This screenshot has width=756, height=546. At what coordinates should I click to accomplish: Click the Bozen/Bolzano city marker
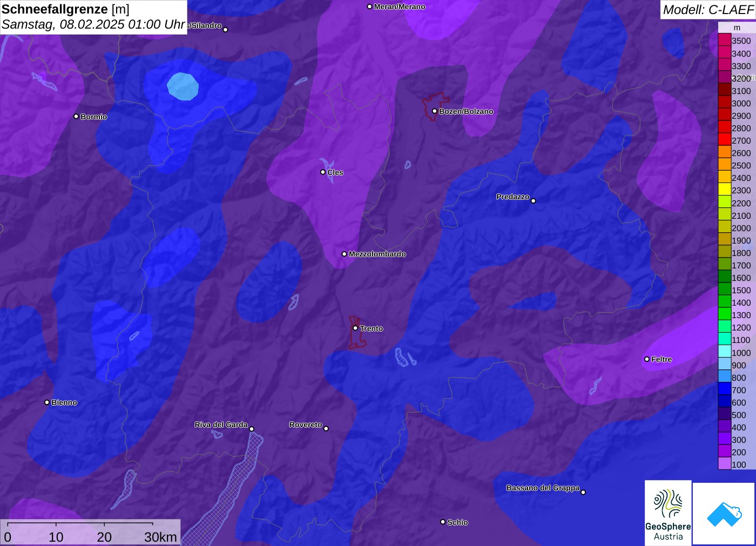[x=434, y=111]
